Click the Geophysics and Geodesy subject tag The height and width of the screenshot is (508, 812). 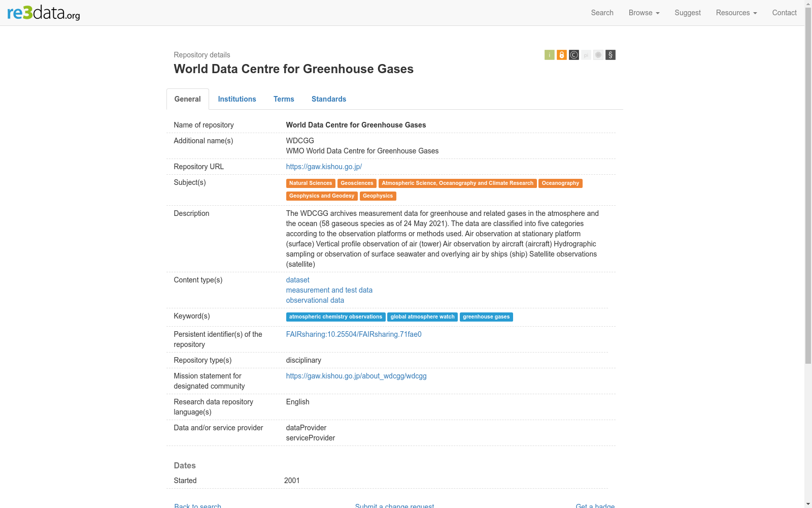pos(322,196)
